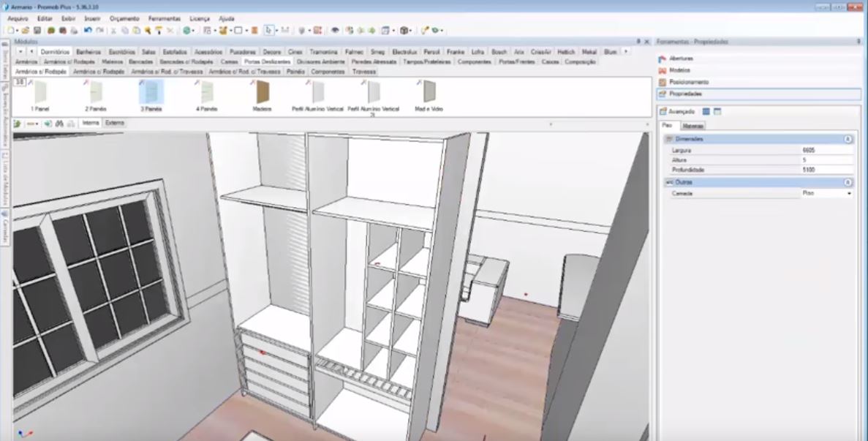Toggle the grid view icon next to Avançado
This screenshot has width=868, height=441.
[x=706, y=111]
